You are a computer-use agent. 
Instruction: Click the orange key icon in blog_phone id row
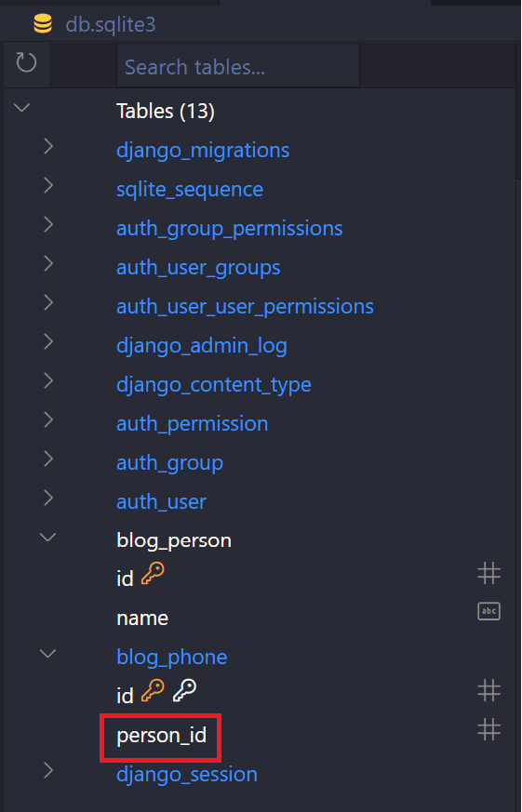[x=153, y=691]
